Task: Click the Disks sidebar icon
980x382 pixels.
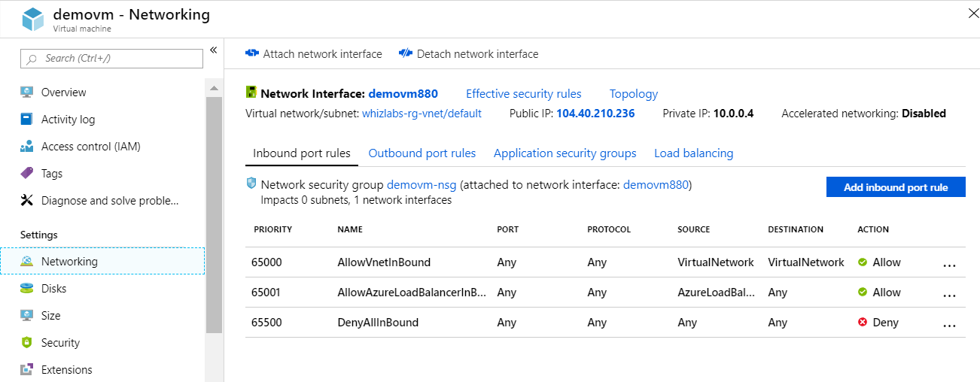Action: click(27, 289)
